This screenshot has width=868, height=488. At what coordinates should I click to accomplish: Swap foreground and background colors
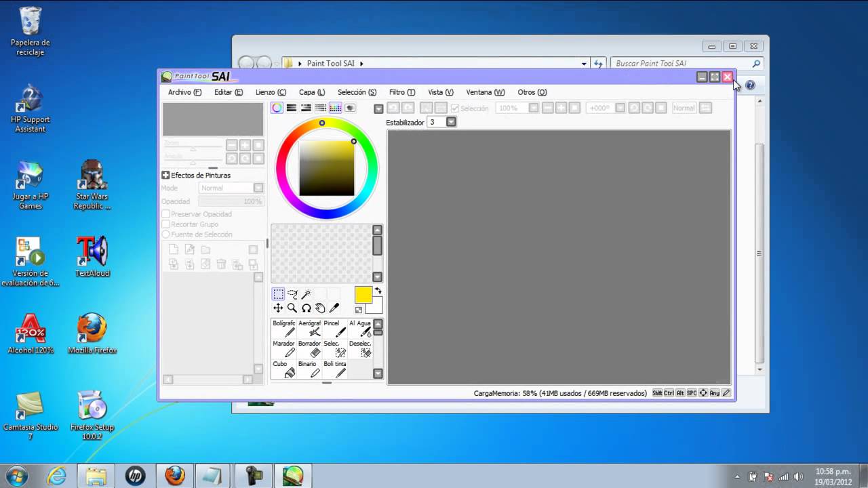(378, 291)
